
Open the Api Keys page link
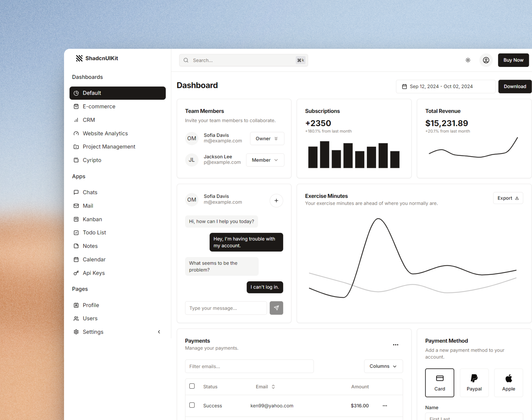(117, 273)
